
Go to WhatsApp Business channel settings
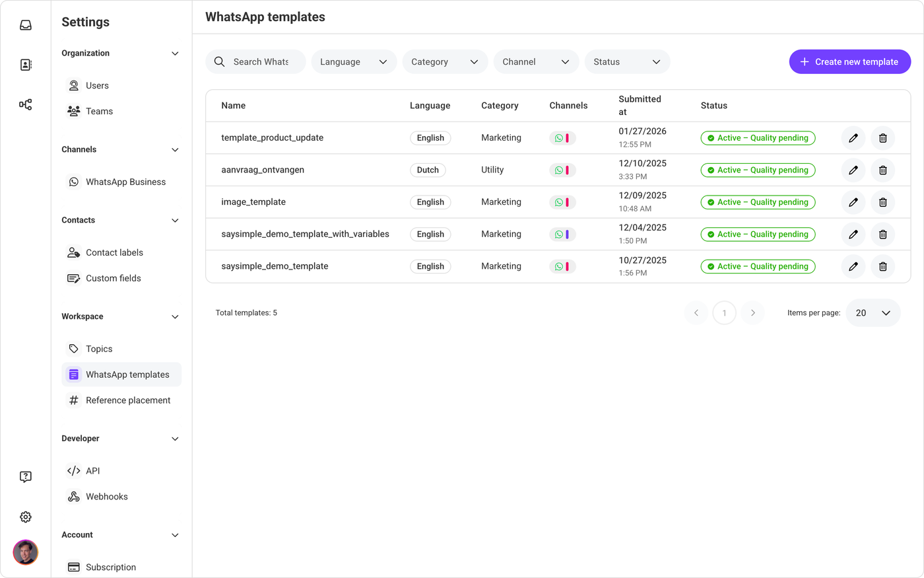pos(125,182)
